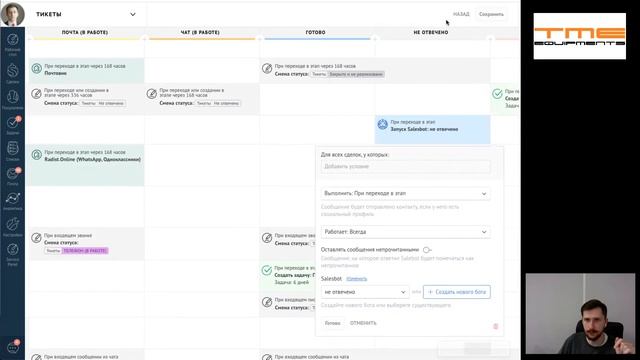
Task: Click Изменить link next to Salesbot
Action: pyautogui.click(x=356, y=279)
